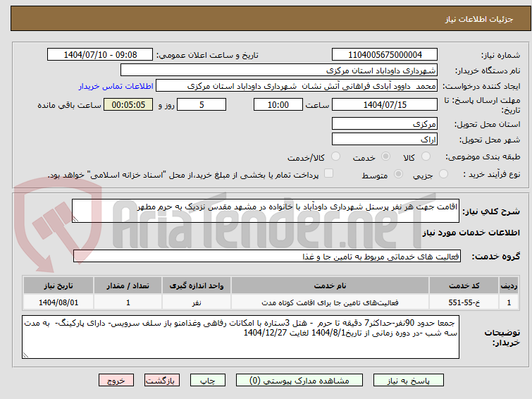The width and height of the screenshot is (532, 399).
Task: Click the deadline time field 10:00
Action: [278, 104]
